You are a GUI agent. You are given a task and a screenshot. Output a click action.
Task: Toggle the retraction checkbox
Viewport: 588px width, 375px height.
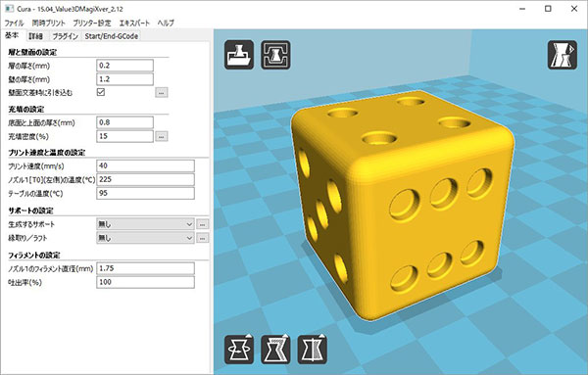(101, 92)
